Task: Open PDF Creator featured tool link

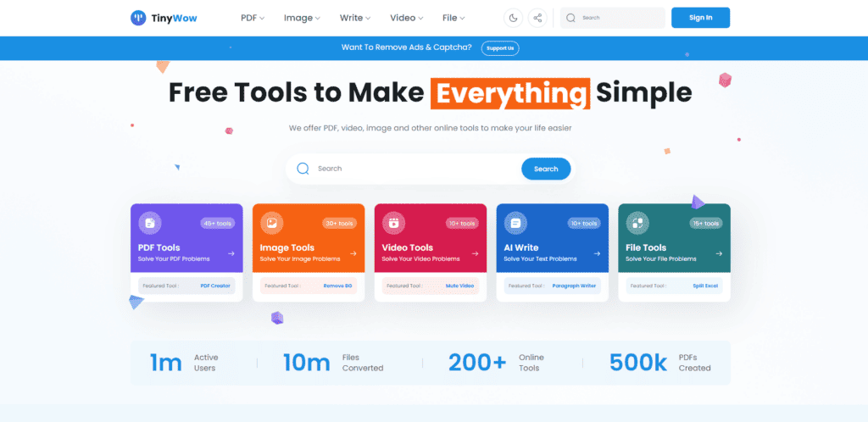Action: coord(215,286)
